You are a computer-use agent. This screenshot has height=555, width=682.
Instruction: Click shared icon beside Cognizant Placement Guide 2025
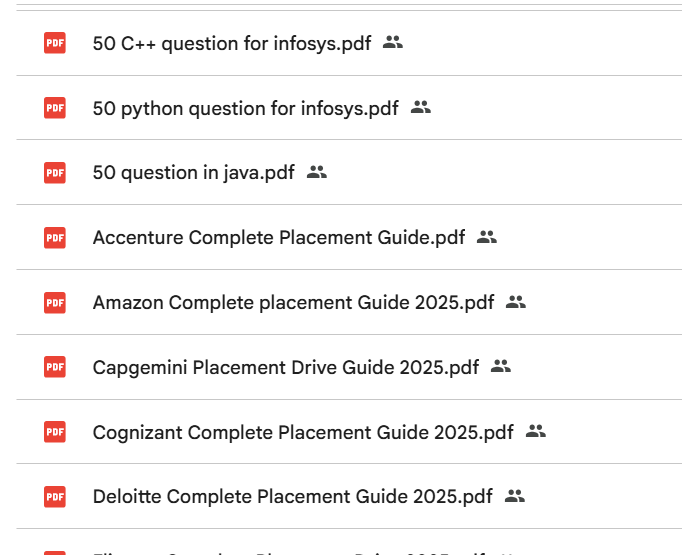[x=536, y=432]
